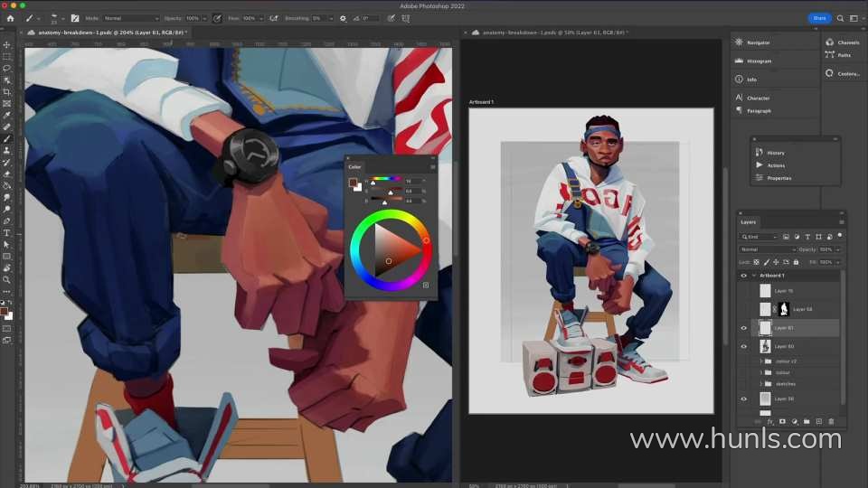Screen dimensions: 868x488
Task: Click the search icon at top right
Action: [x=840, y=18]
